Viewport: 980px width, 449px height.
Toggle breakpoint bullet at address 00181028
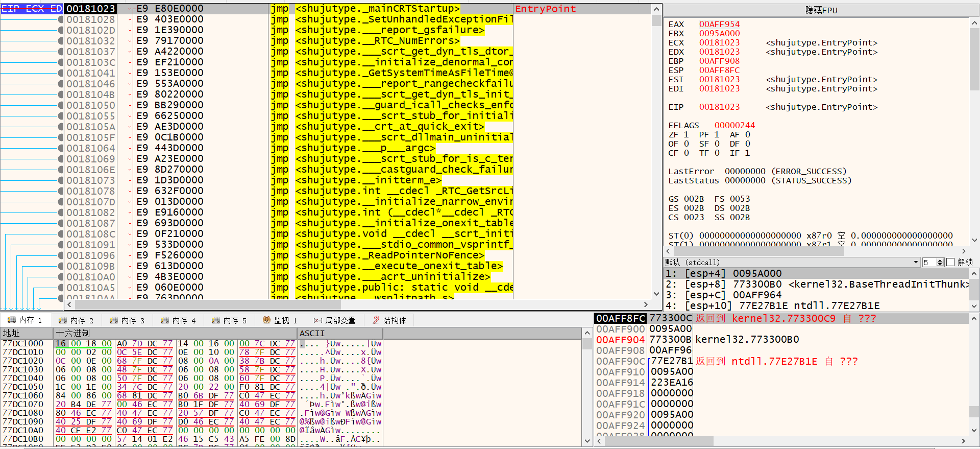61,19
